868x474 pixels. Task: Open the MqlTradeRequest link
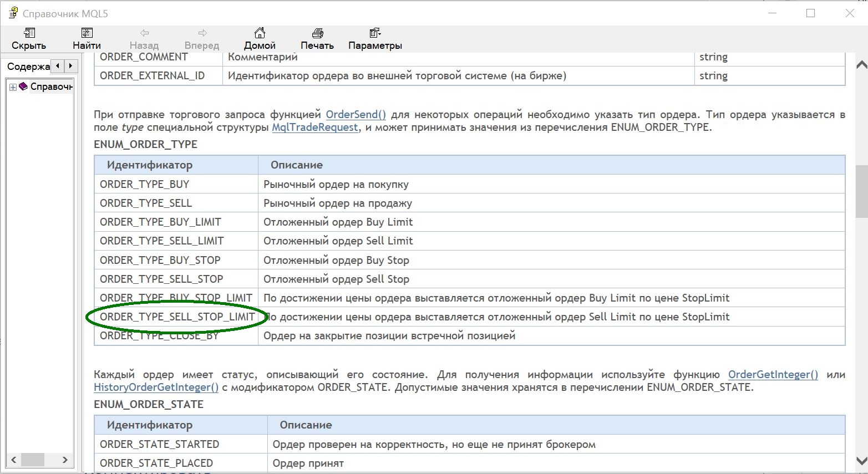[x=315, y=128]
